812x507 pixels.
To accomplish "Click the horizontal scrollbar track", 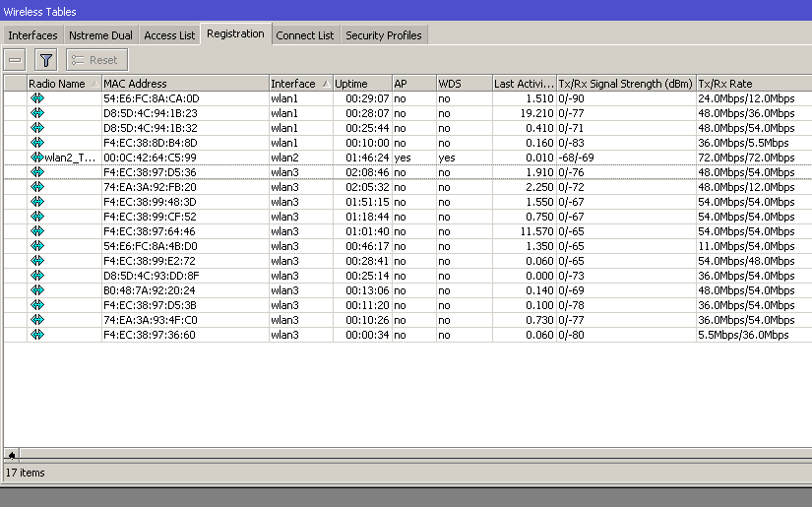I will point(414,454).
